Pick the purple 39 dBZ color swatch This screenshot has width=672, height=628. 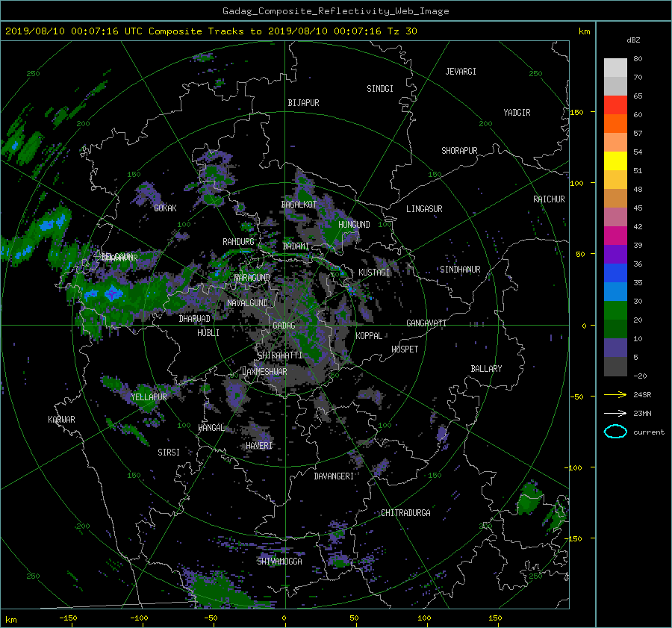[x=615, y=254]
